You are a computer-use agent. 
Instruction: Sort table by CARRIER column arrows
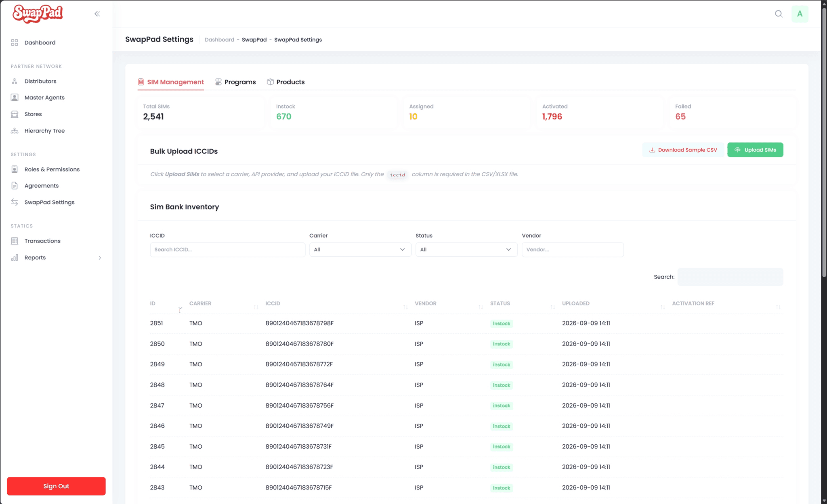pos(256,307)
